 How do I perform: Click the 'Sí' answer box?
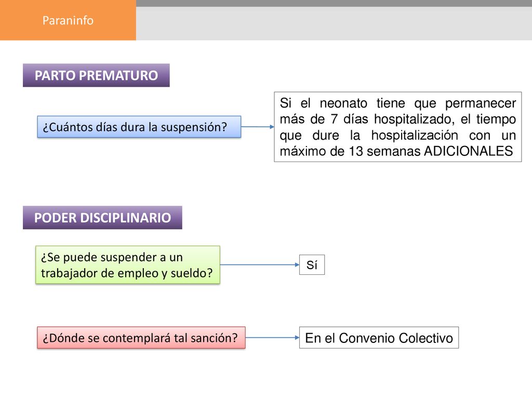(312, 264)
